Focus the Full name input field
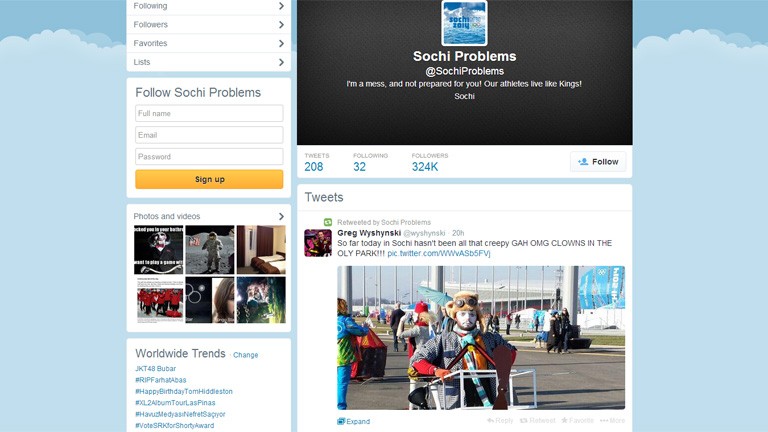Viewport: 768px width, 432px height. (209, 113)
